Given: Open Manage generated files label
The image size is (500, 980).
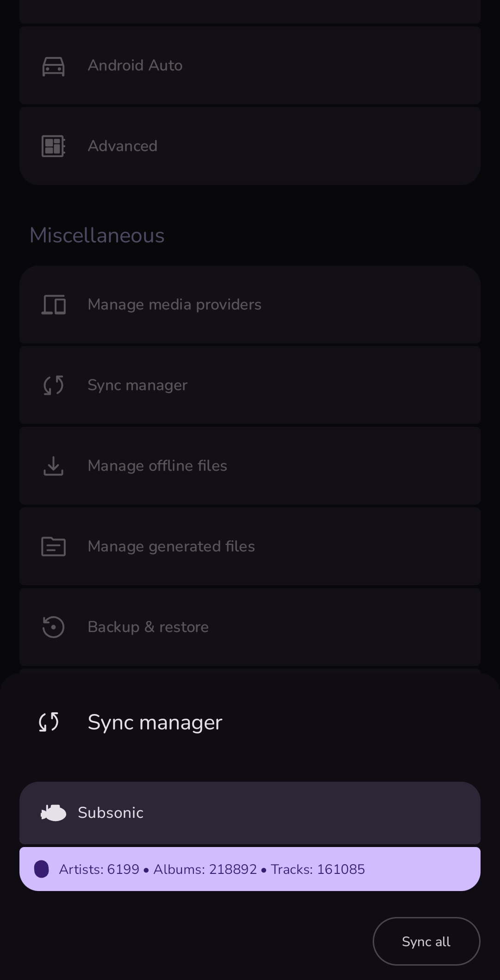Looking at the screenshot, I should (171, 547).
